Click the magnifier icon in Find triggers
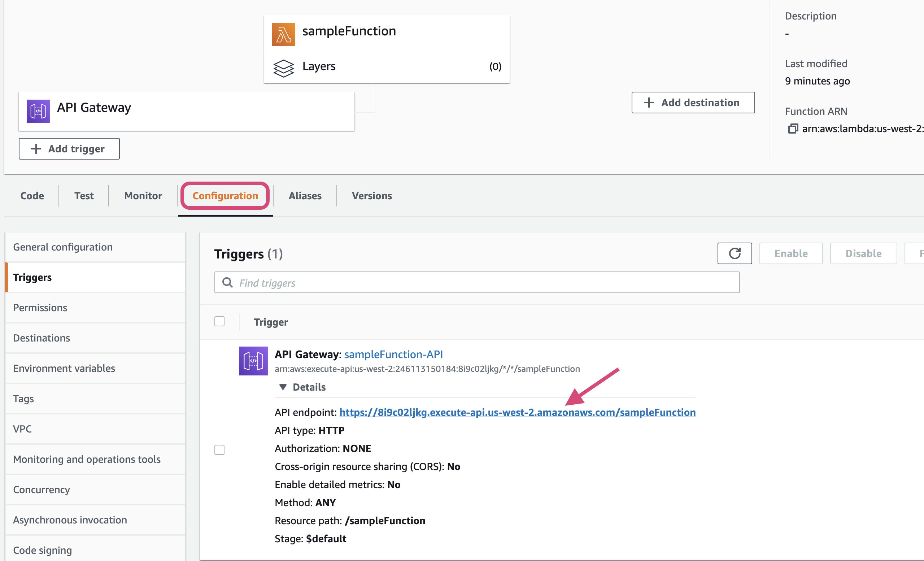 coord(227,282)
